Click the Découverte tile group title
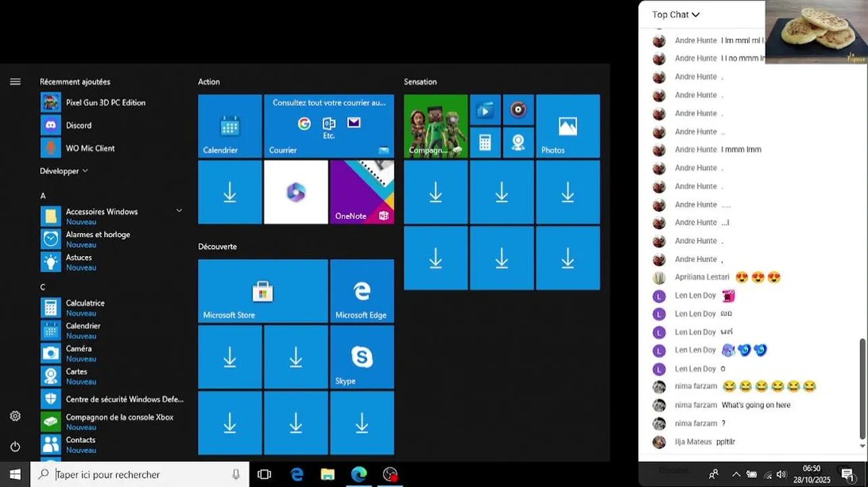The image size is (868, 487). [x=218, y=247]
